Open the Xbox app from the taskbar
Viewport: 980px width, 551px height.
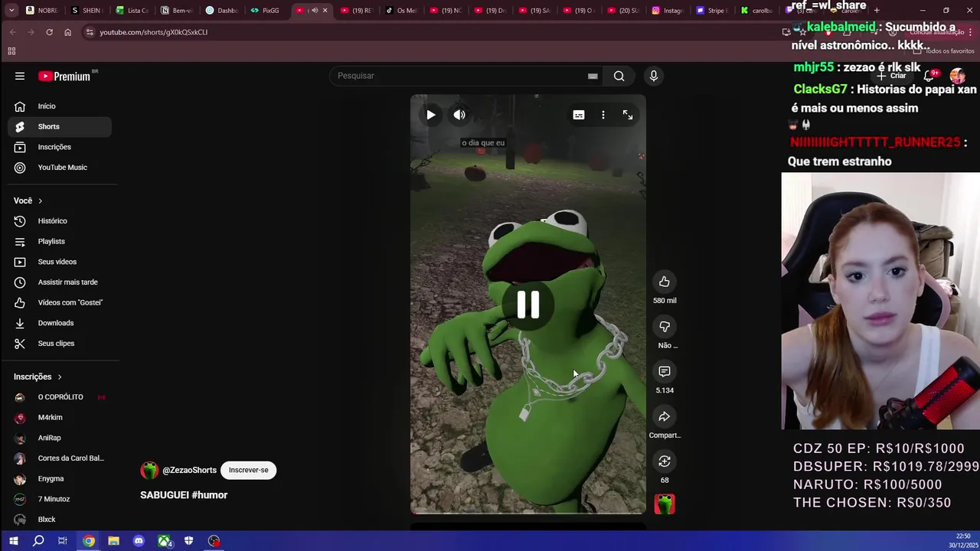point(164,541)
